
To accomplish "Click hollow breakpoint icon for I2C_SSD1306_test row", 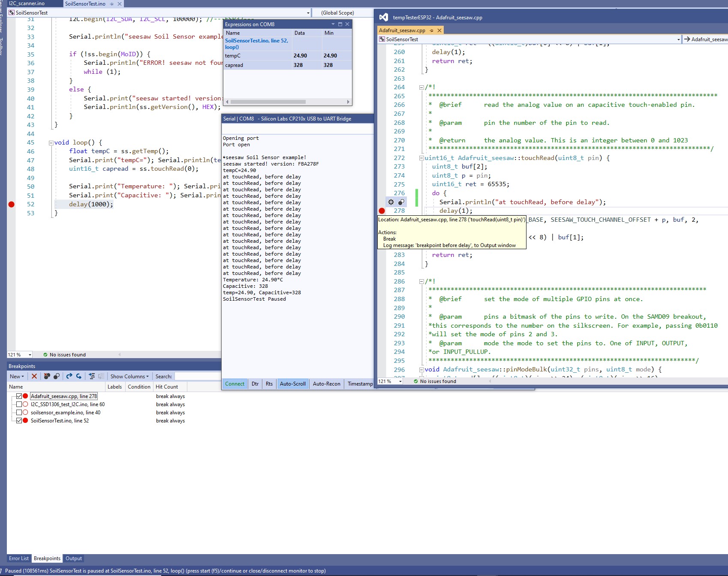I will point(25,404).
